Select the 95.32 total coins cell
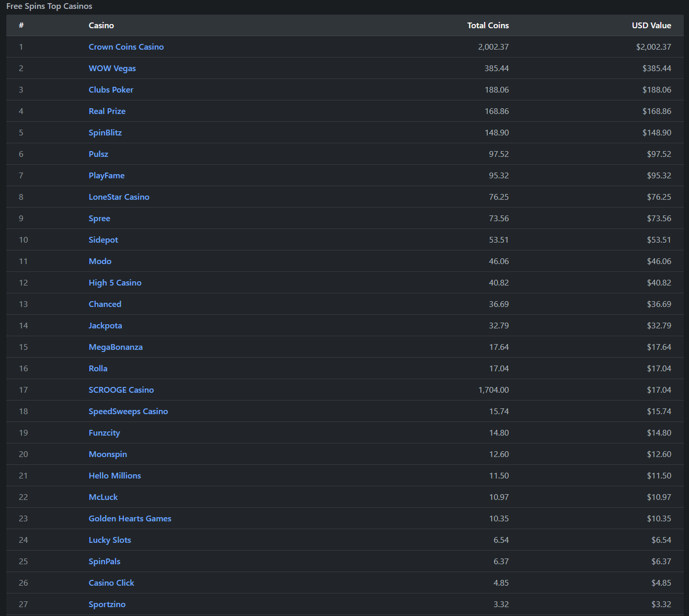Viewport: 689px width, 616px height. 499,175
